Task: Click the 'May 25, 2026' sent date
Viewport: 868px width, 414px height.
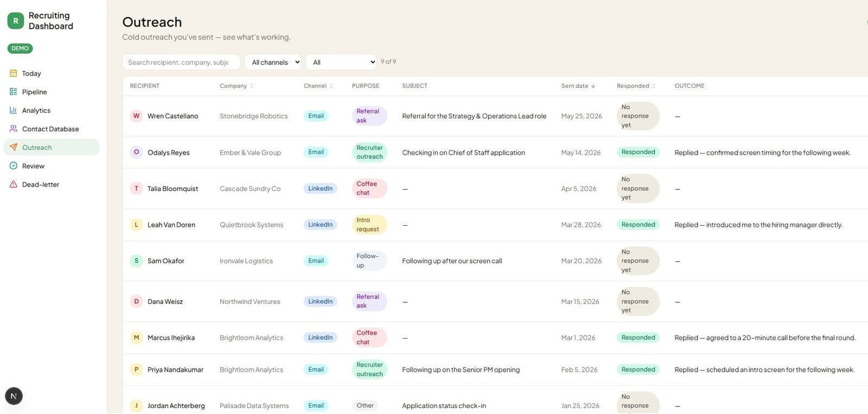Action: [582, 116]
